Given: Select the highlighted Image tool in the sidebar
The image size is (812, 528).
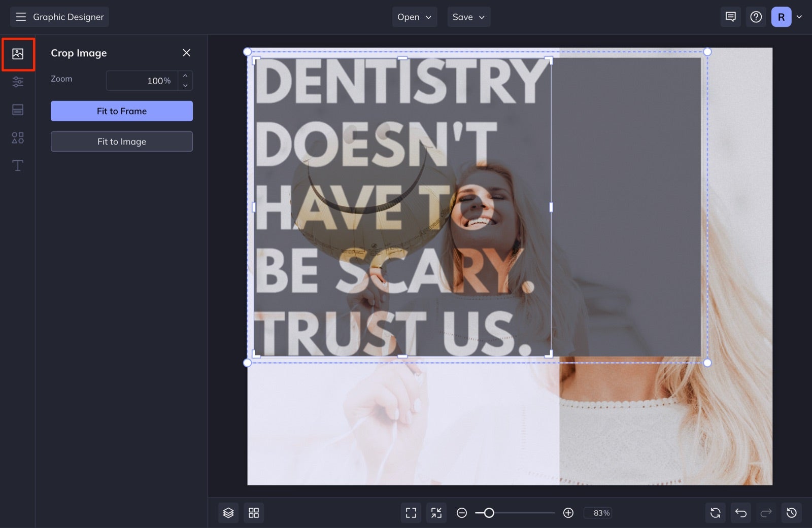Looking at the screenshot, I should [x=18, y=53].
